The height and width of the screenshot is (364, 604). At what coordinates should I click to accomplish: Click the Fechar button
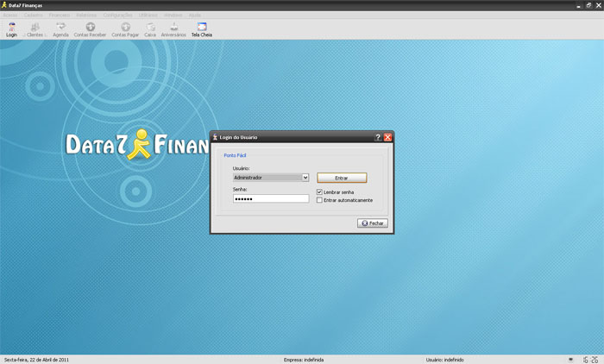coord(373,223)
